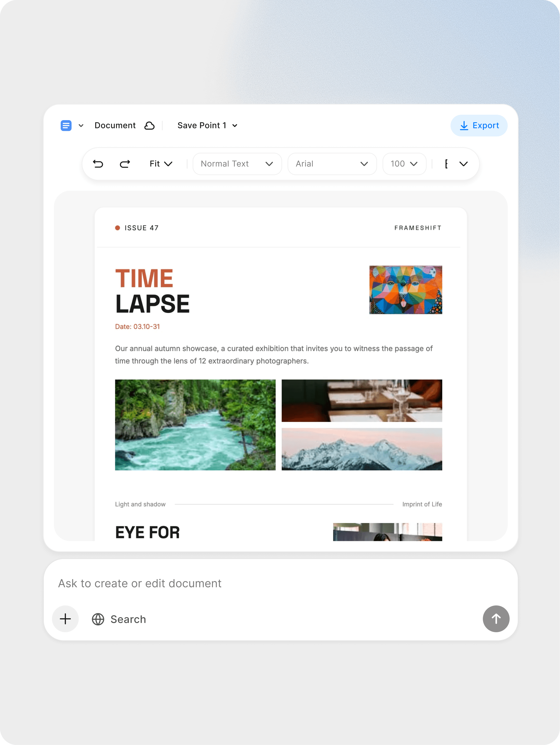This screenshot has height=745, width=560.
Task: Click the plus icon to add content
Action: coord(65,619)
